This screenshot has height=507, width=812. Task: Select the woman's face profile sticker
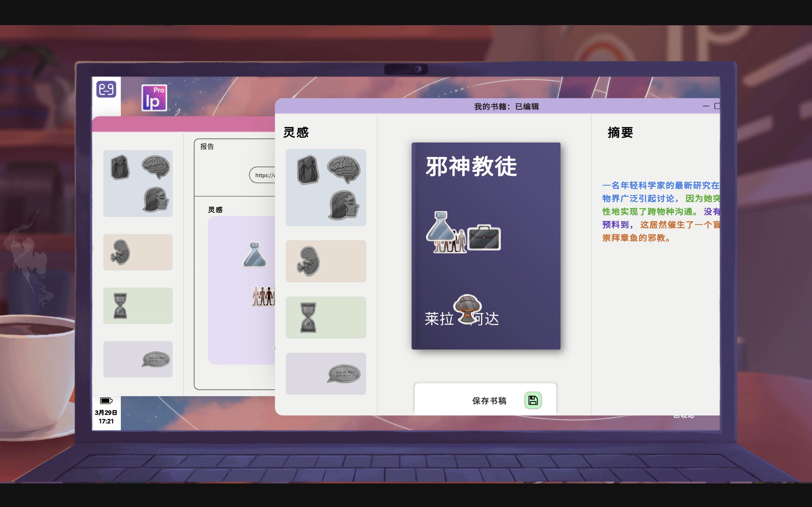pyautogui.click(x=344, y=205)
